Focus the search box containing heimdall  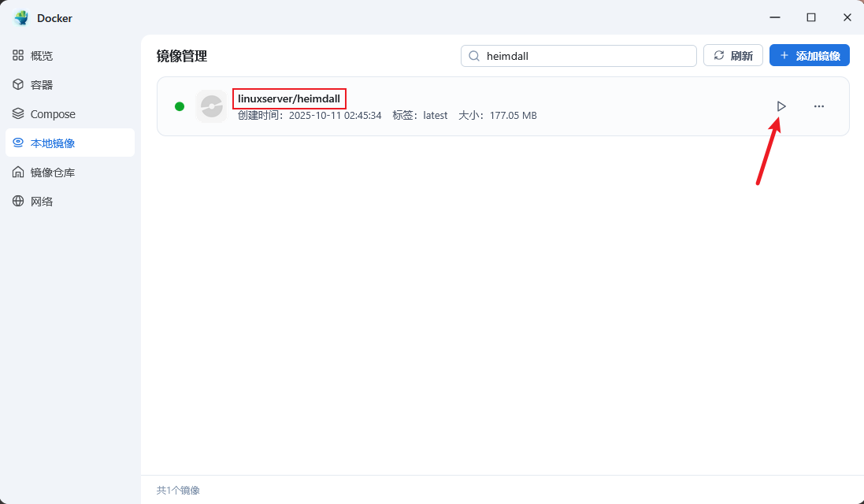pyautogui.click(x=579, y=56)
